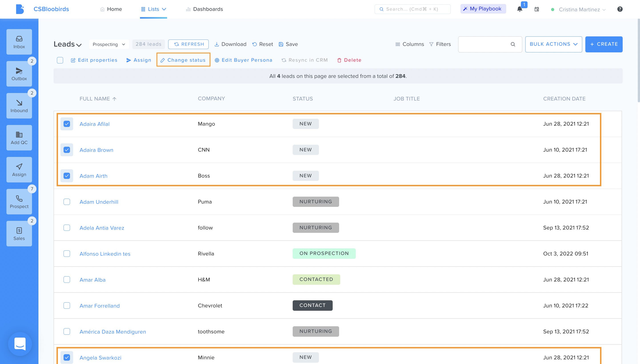
Task: Click Resync in CRM
Action: coord(305,60)
